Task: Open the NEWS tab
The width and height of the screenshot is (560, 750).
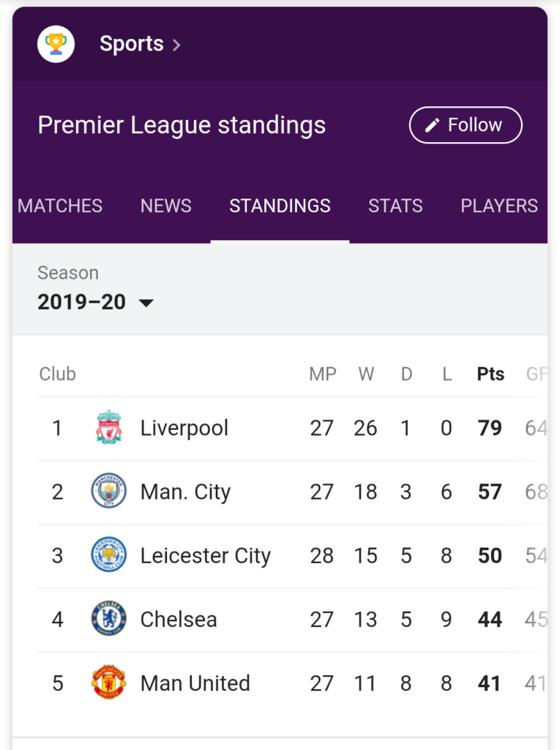Action: [x=166, y=206]
